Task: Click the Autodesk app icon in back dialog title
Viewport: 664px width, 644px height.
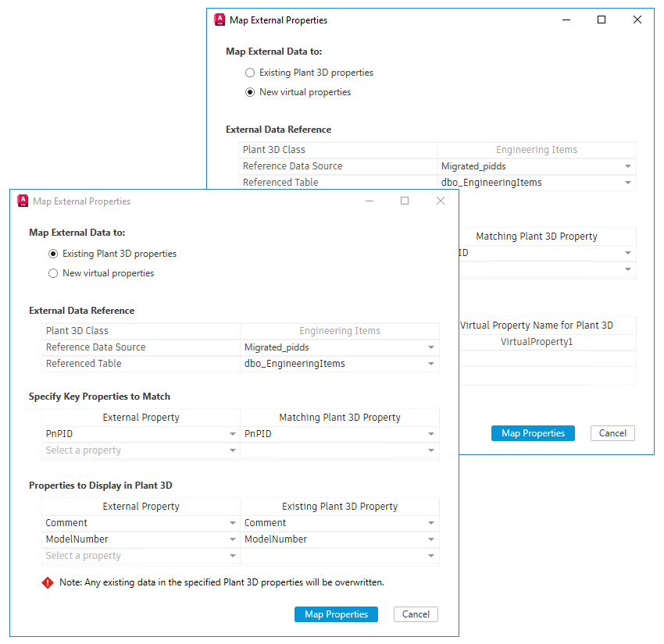Action: coord(220,20)
